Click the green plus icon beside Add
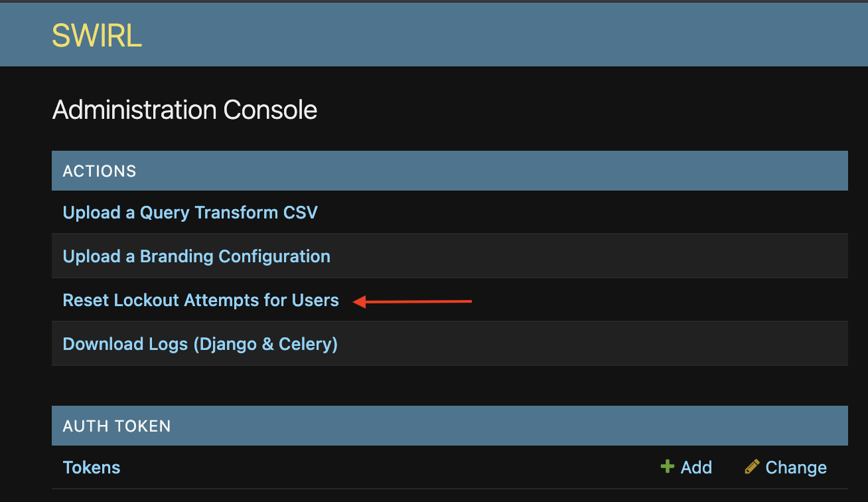 [668, 467]
